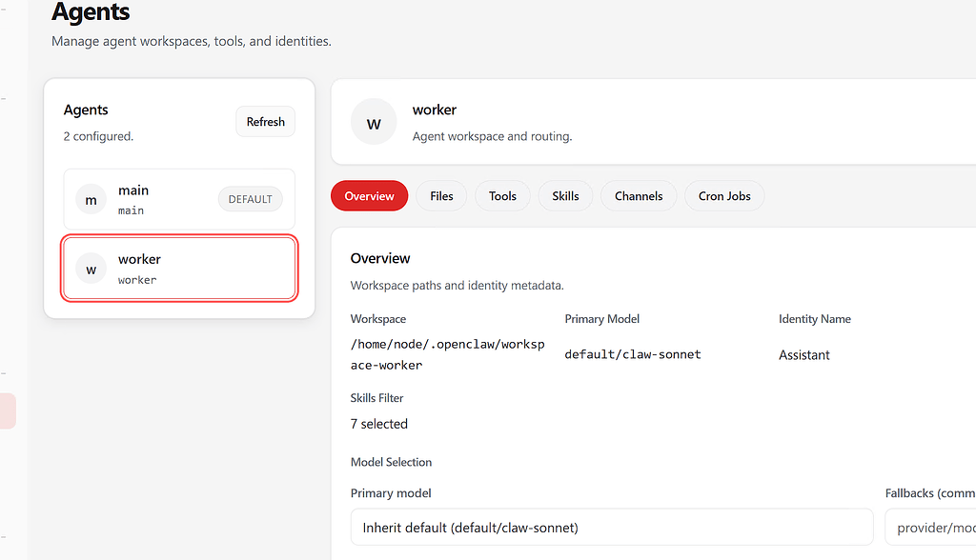Click the 'm' avatar of main agent

[91, 200]
